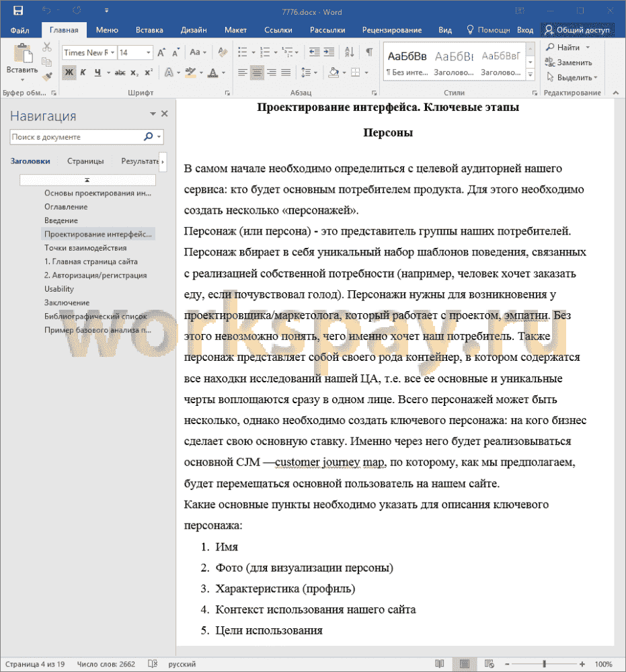Expand underline style dropdown arrow

108,73
